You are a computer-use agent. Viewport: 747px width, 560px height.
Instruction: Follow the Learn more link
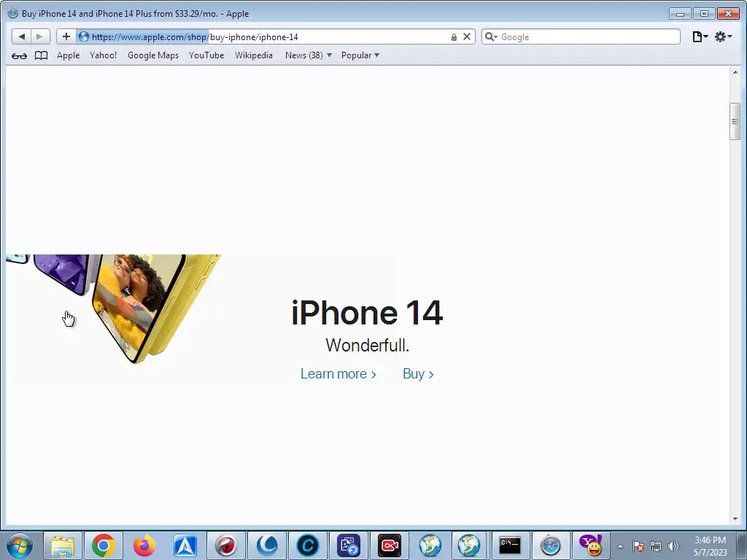click(338, 374)
